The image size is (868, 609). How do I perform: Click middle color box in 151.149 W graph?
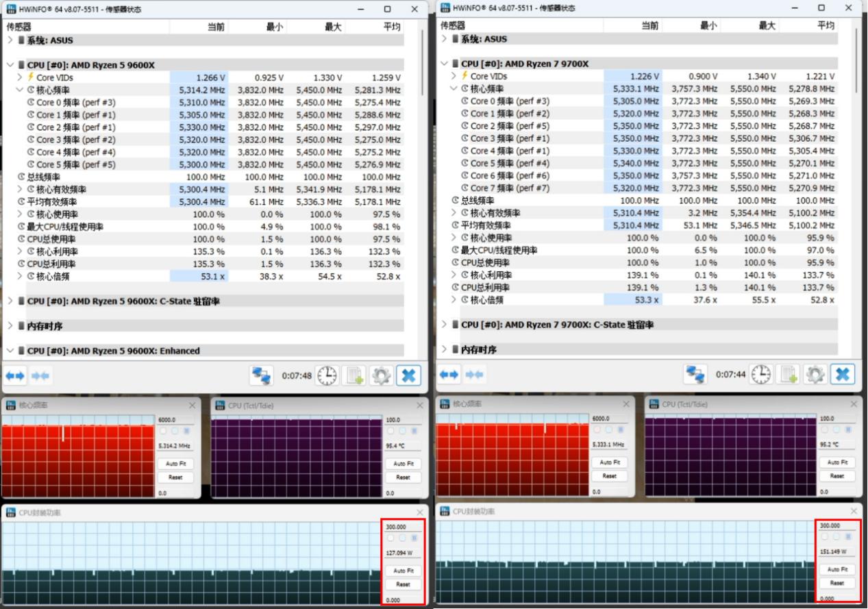pos(836,537)
